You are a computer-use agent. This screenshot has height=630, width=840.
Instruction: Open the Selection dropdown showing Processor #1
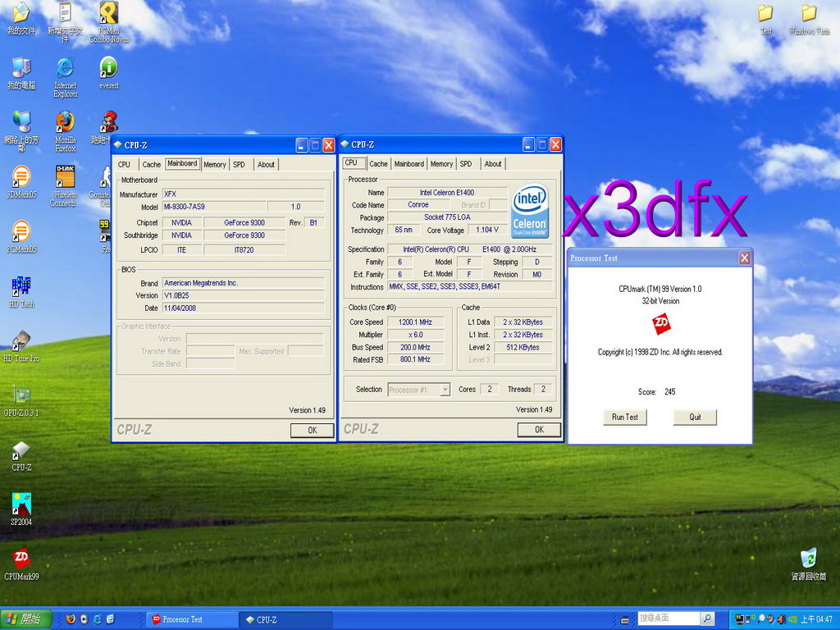point(419,390)
